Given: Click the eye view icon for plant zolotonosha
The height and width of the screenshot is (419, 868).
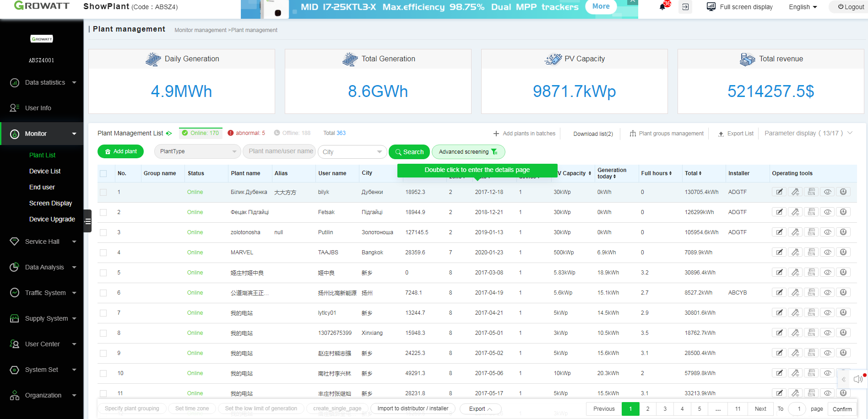Looking at the screenshot, I should [827, 232].
